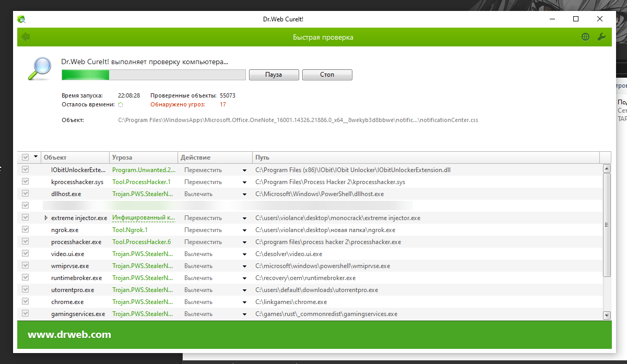The height and width of the screenshot is (364, 627).
Task: Uncheck the video.ui.exe row checkbox
Action: coord(25,253)
